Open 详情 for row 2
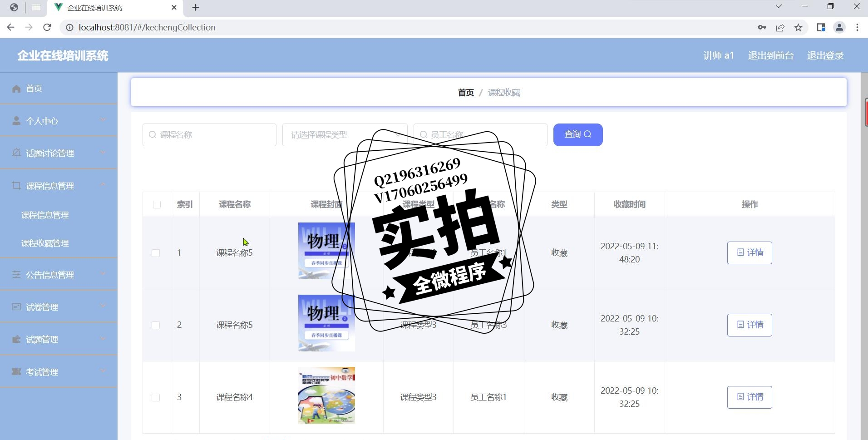This screenshot has height=440, width=868. pyautogui.click(x=750, y=325)
